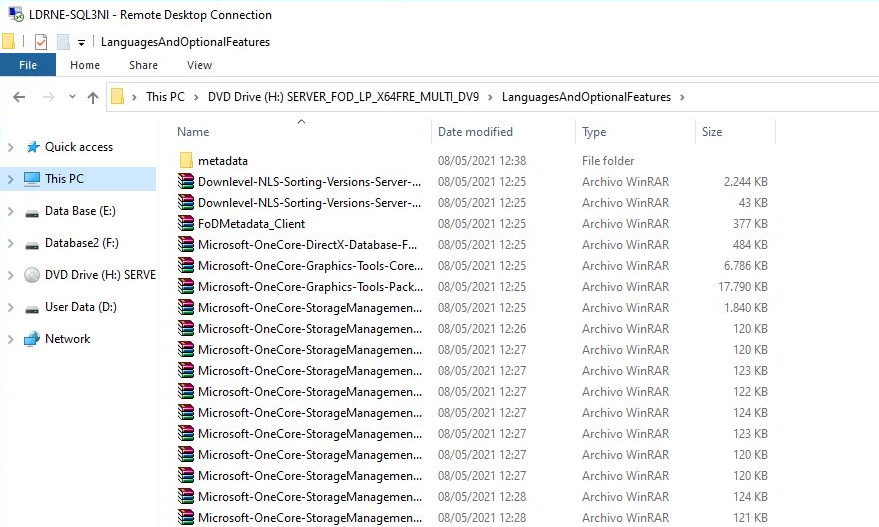Open Data Base (E:) drive
879x527 pixels.
pyautogui.click(x=80, y=211)
